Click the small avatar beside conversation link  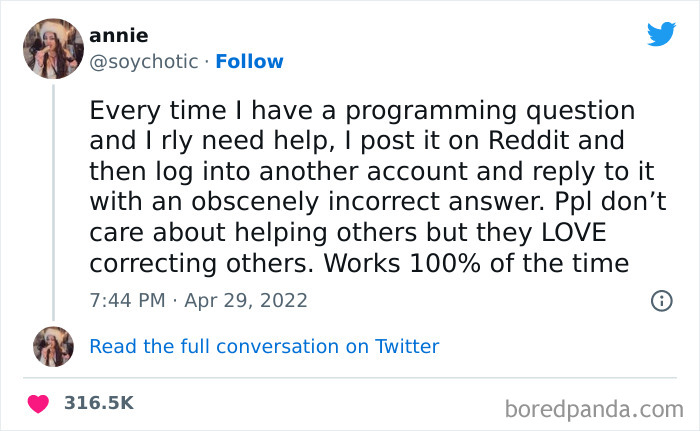[x=53, y=346]
